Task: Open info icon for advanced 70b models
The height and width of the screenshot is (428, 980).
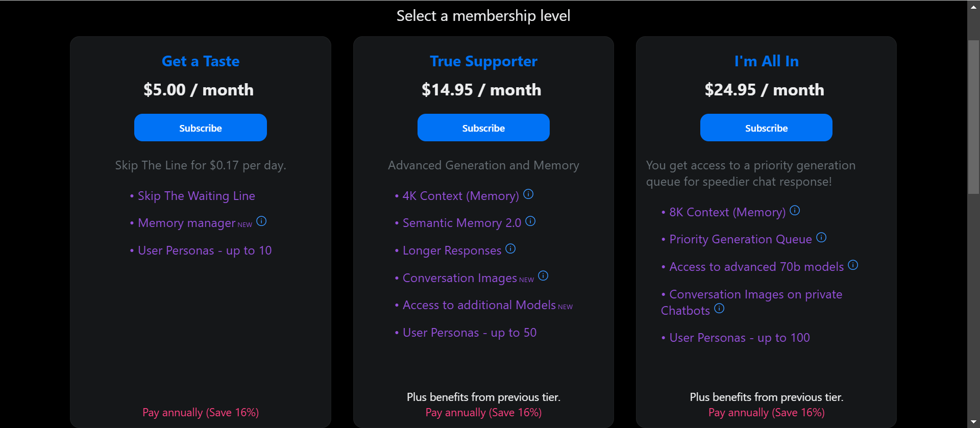Action: 853,265
